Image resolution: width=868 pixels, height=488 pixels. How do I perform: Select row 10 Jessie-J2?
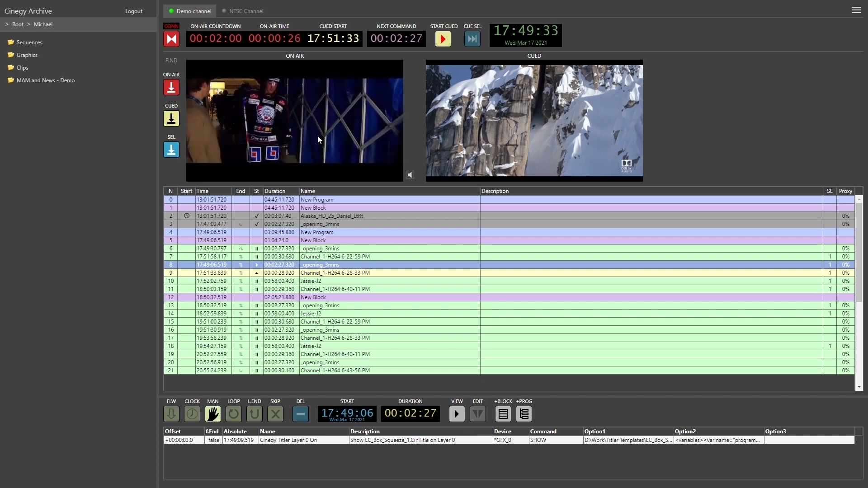pyautogui.click(x=509, y=281)
